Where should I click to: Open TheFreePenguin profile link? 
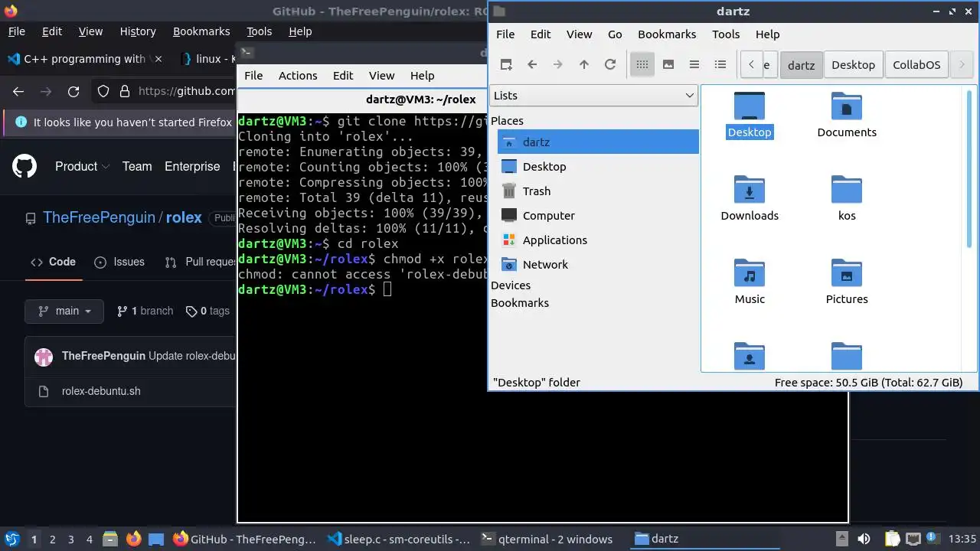coord(99,217)
